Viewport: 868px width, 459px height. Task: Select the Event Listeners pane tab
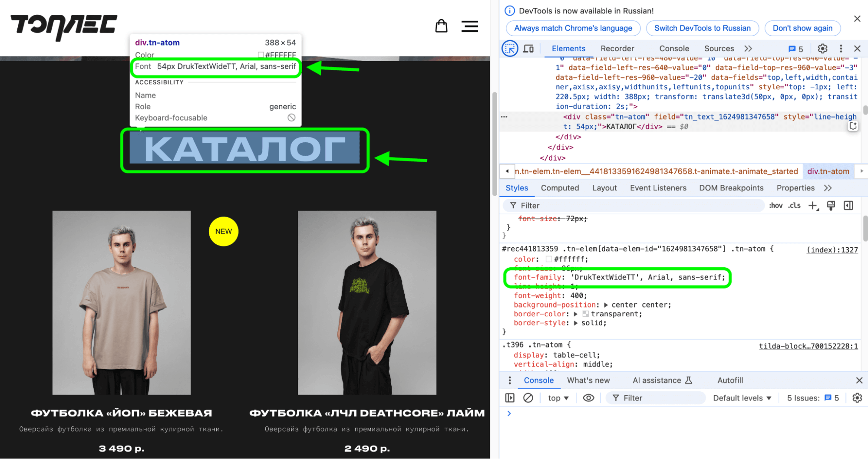point(658,188)
